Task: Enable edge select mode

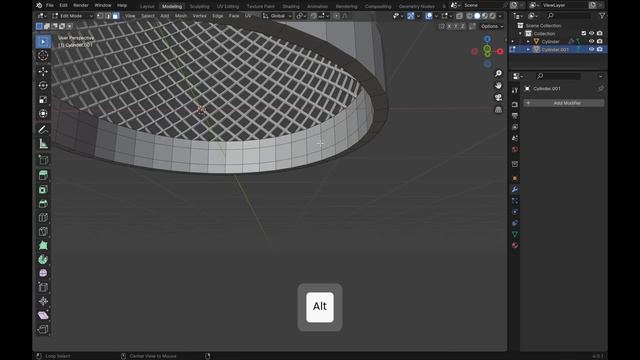Action: tap(108, 16)
